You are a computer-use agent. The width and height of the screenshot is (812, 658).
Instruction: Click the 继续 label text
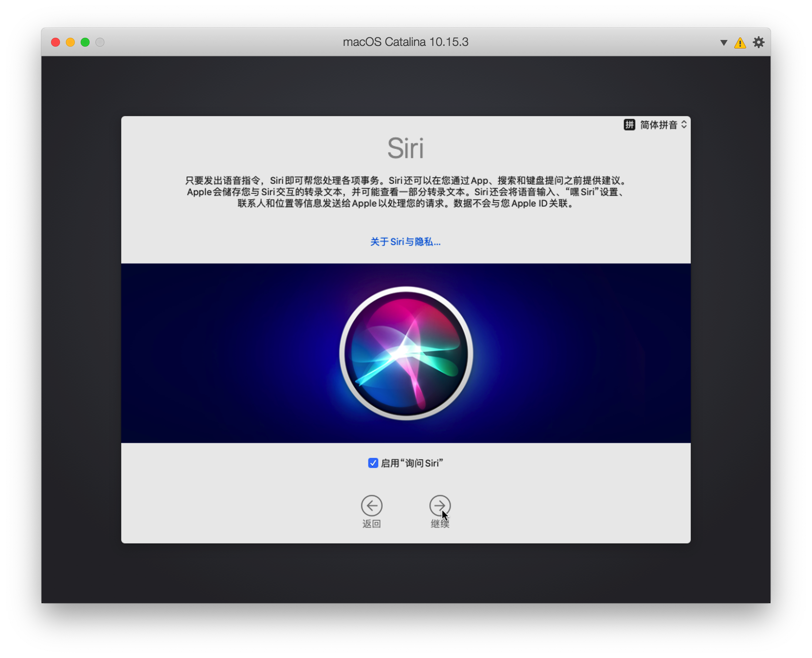tap(440, 524)
